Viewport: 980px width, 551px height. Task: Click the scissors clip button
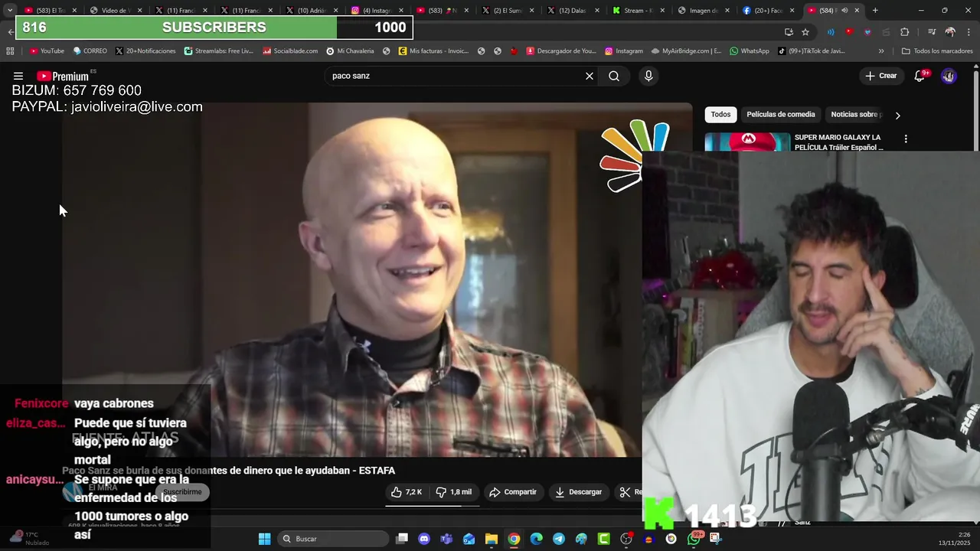(x=628, y=492)
